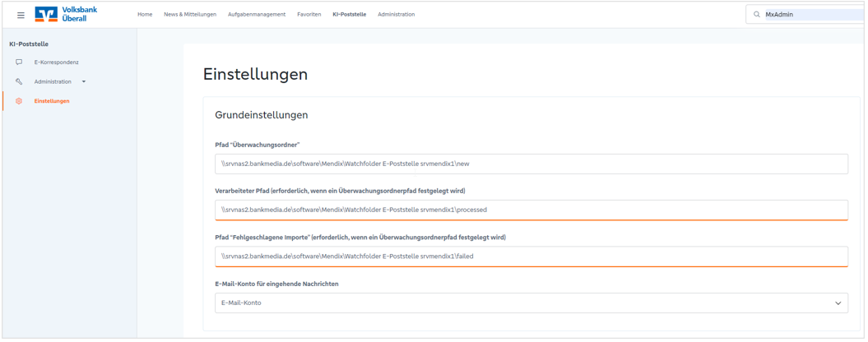Image resolution: width=868 pixels, height=342 pixels.
Task: Open Administration in top navigation bar
Action: tap(397, 15)
